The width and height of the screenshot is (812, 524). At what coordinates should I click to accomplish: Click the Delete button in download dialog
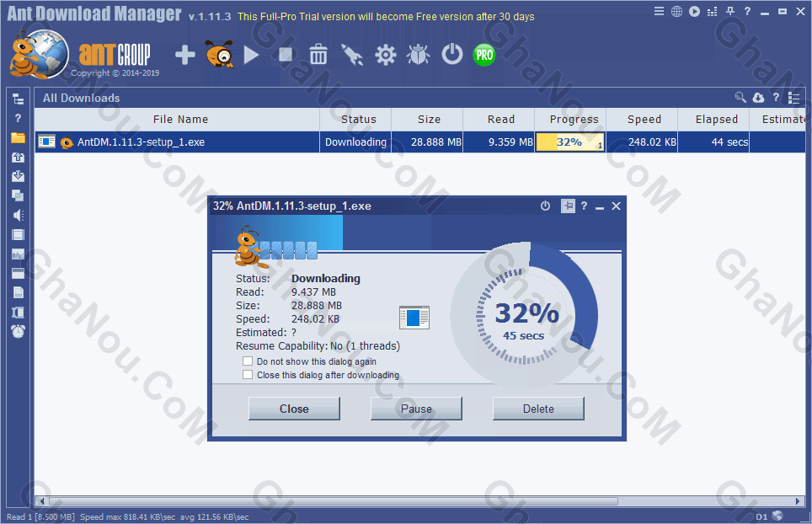538,409
